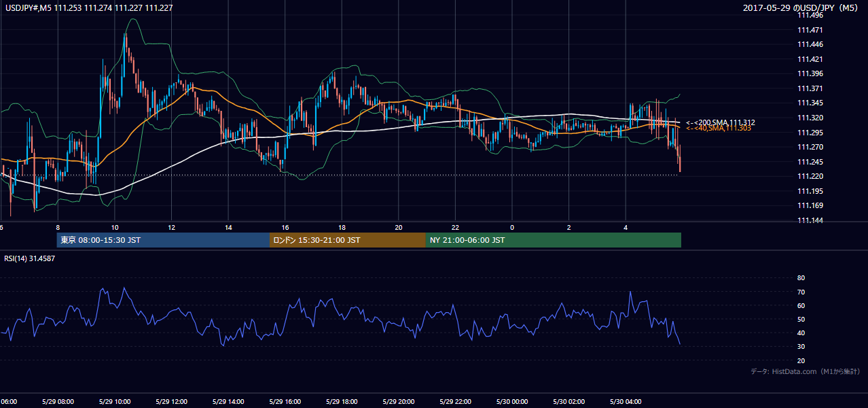The width and height of the screenshot is (868, 408).
Task: Click the RSI 80 level label
Action: coord(801,278)
